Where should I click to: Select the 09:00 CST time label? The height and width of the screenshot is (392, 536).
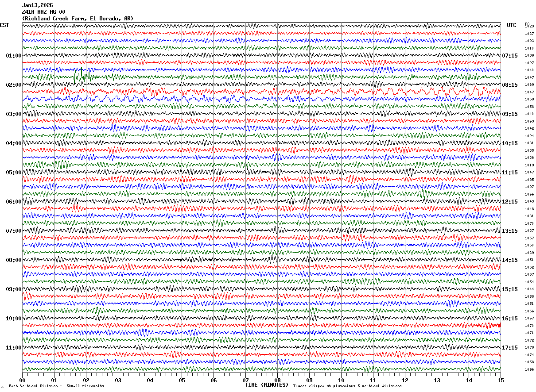14,289
